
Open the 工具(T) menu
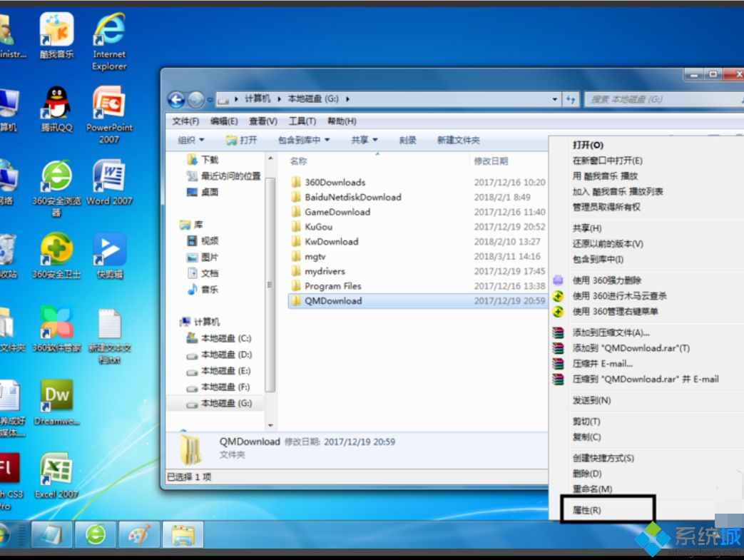[302, 121]
